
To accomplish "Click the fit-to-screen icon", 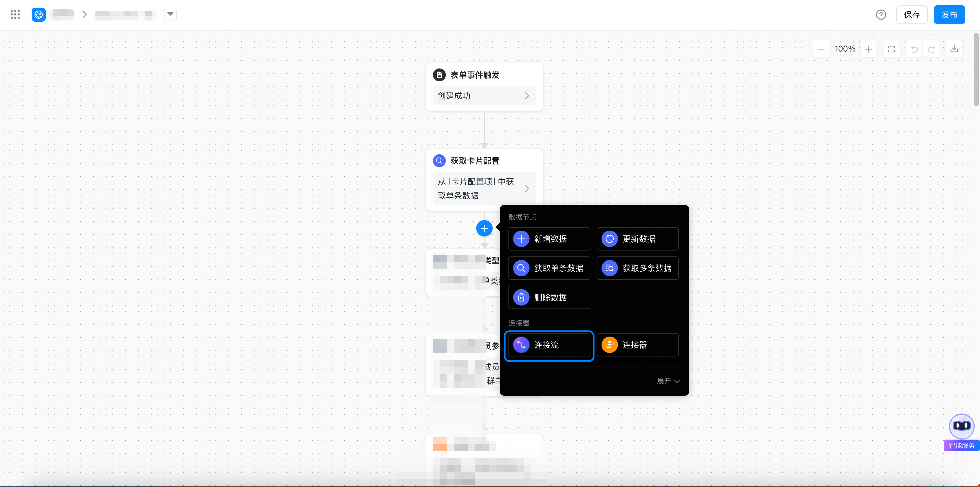I will coord(891,49).
